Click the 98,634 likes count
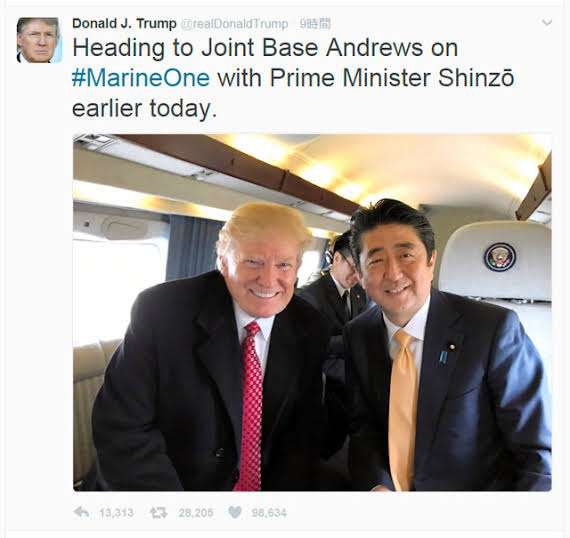 (269, 513)
